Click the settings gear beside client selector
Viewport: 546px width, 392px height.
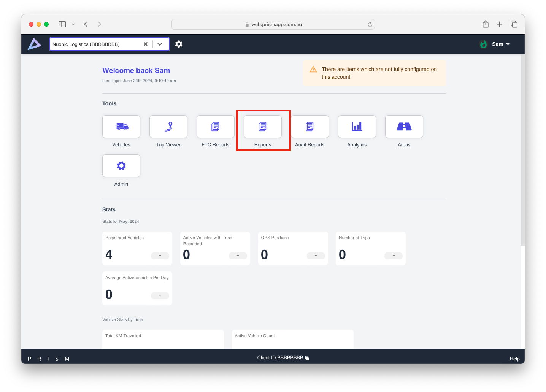tap(179, 44)
